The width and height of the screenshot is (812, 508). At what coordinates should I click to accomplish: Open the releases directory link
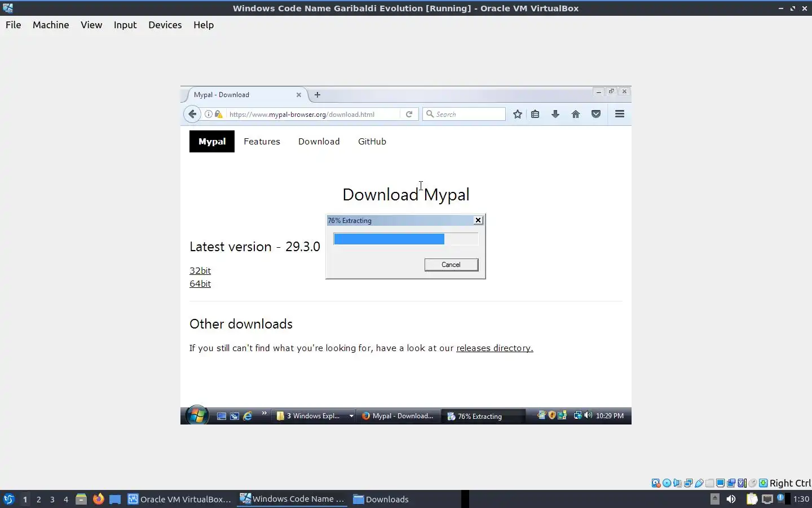(x=495, y=348)
